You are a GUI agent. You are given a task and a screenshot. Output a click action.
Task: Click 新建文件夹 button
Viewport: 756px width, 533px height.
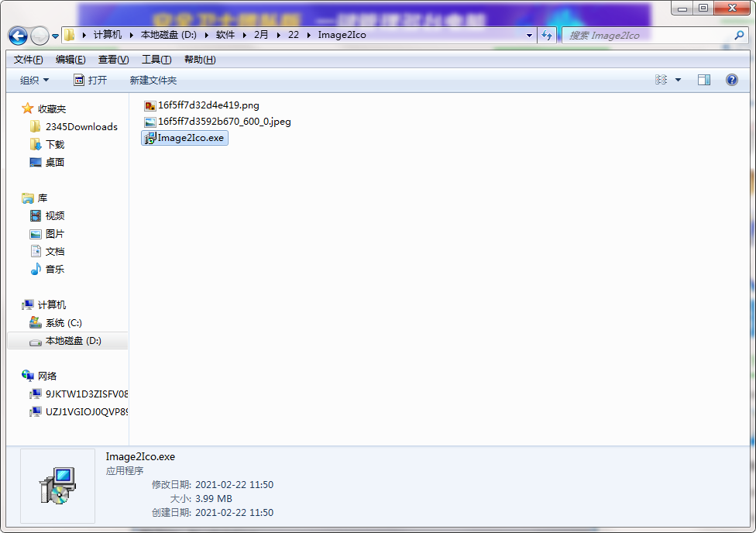pos(153,80)
